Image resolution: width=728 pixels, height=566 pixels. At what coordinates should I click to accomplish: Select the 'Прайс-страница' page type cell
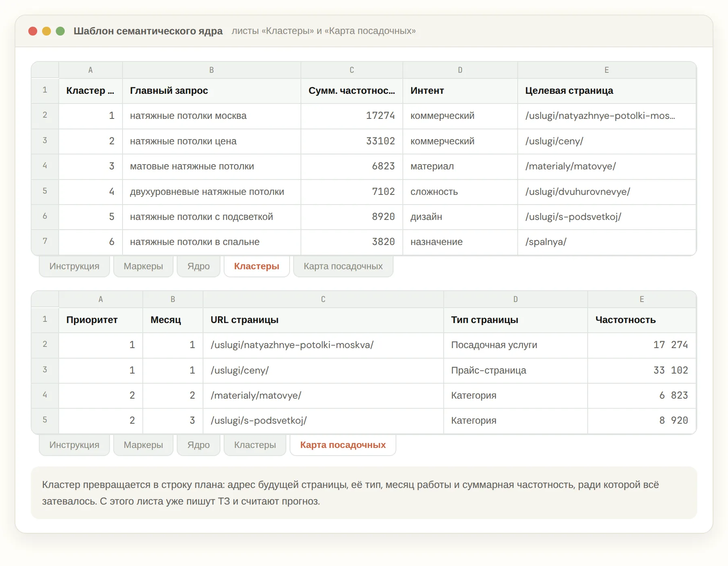516,371
